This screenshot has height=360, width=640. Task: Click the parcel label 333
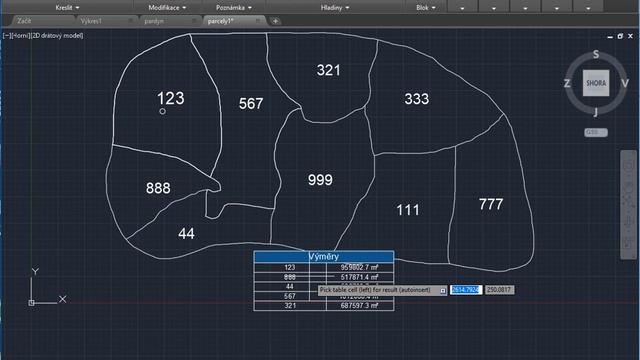click(x=417, y=98)
